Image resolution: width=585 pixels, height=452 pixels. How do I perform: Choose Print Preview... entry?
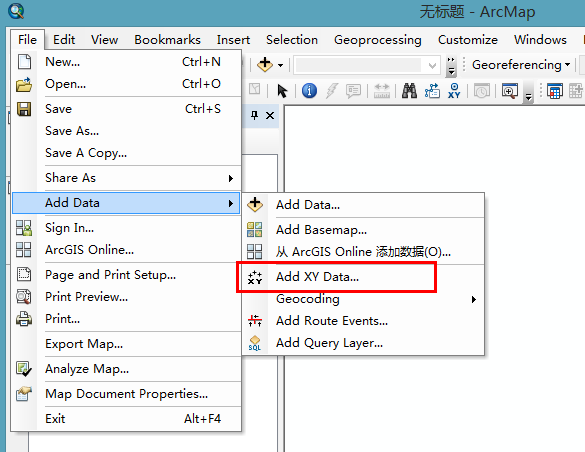pos(126,297)
